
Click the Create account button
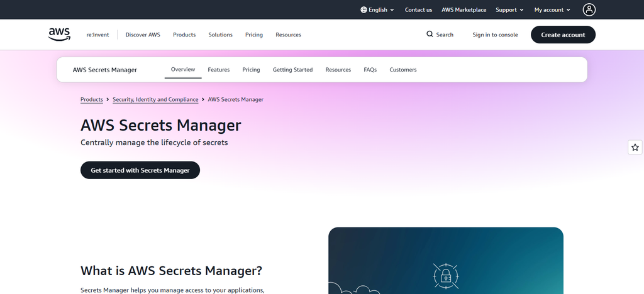563,35
